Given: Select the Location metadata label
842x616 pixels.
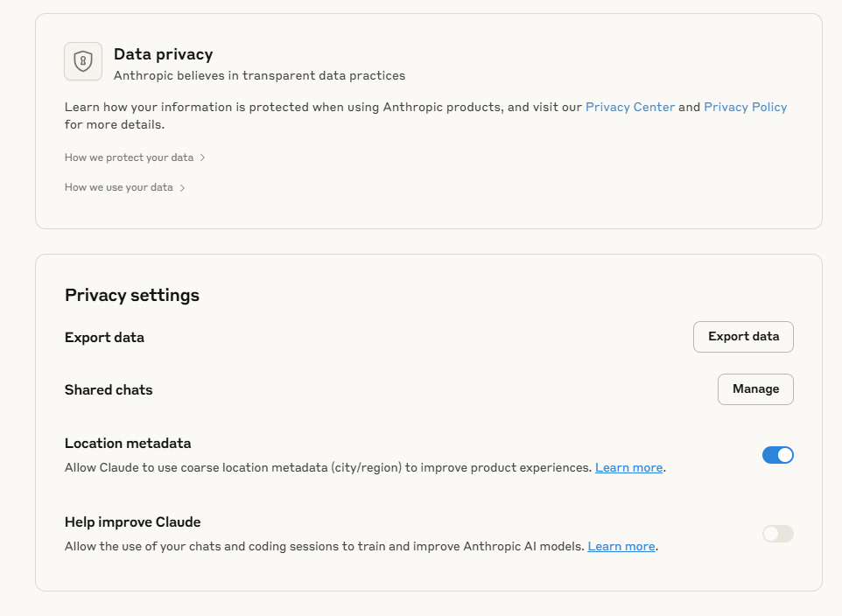Looking at the screenshot, I should coord(128,443).
